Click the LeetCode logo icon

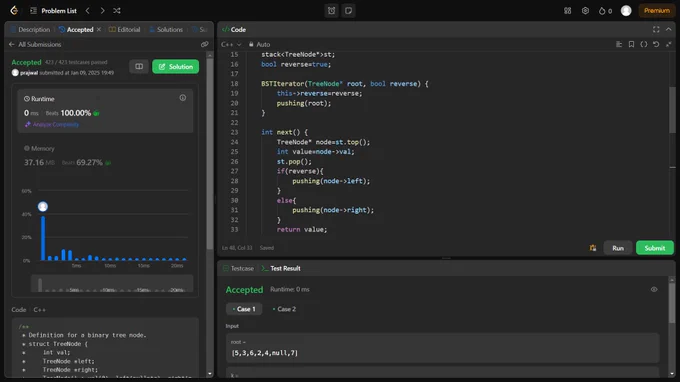pos(14,10)
